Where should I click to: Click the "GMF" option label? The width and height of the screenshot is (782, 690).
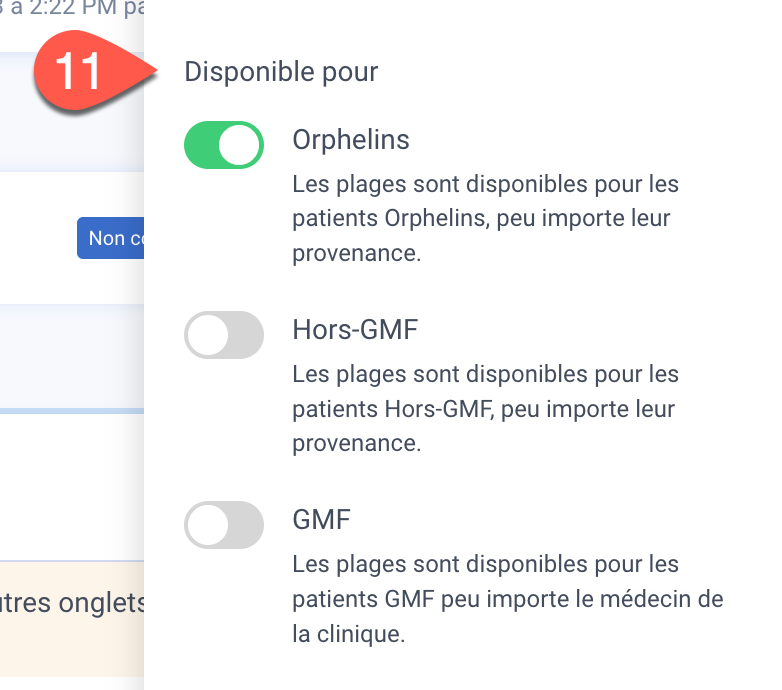(x=322, y=519)
